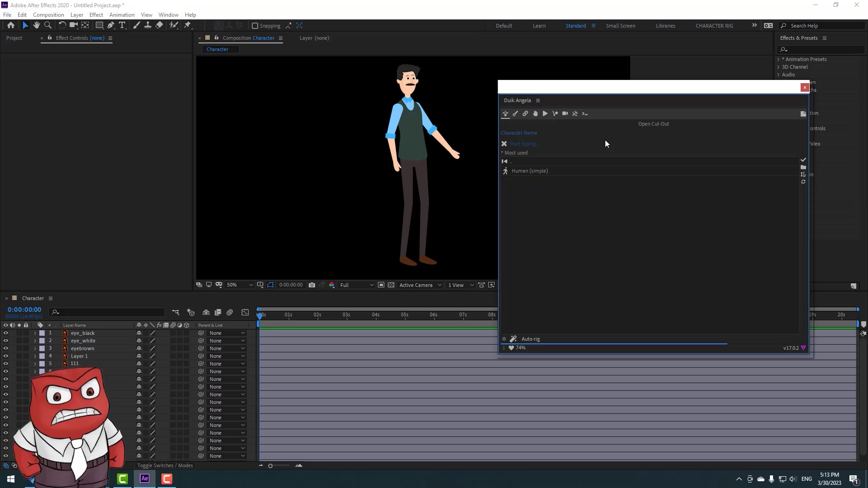Take snapshot with camera icon in viewer
This screenshot has width=868, height=488.
[x=312, y=285]
